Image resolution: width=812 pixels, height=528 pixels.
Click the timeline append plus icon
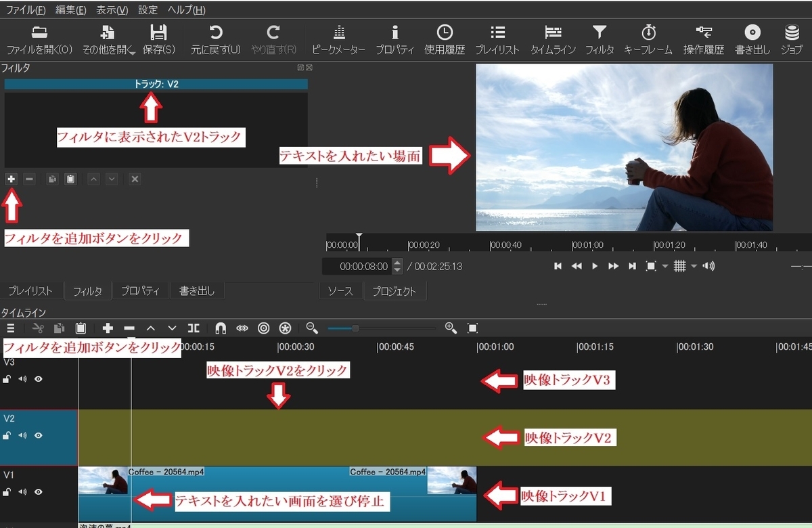[x=108, y=328]
